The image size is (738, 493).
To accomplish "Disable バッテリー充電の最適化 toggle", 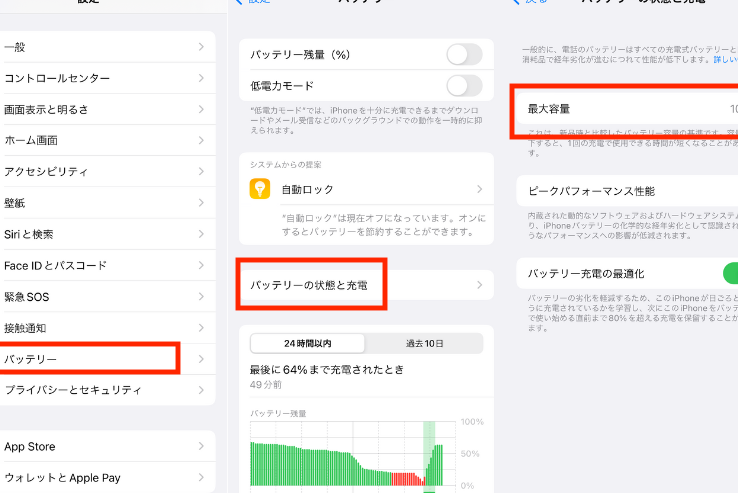I will coord(730,273).
